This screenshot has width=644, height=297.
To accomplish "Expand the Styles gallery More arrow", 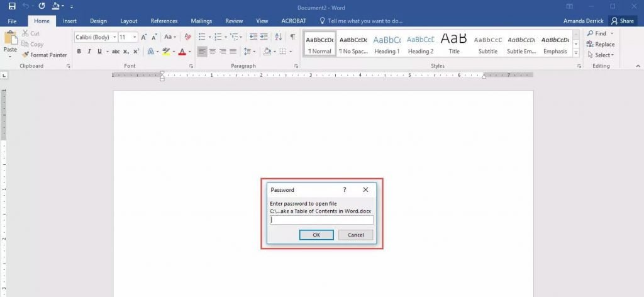I will pyautogui.click(x=577, y=53).
